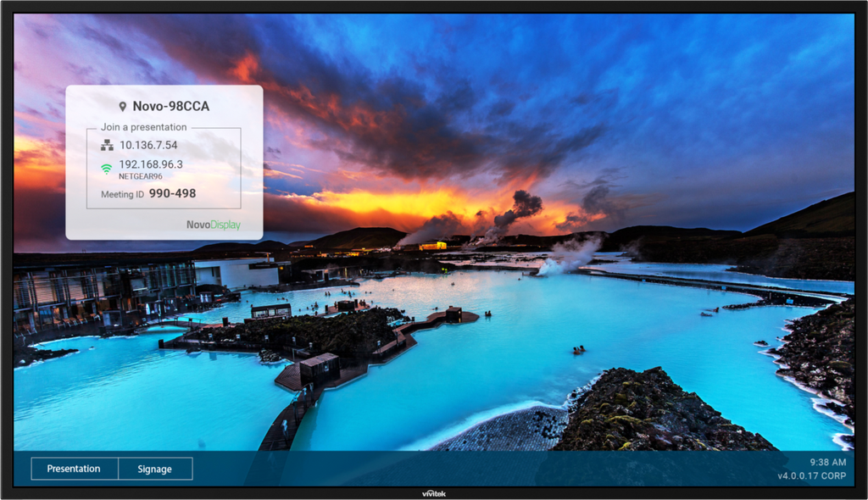Click the green Wi-Fi signal icon
This screenshot has width=868, height=500.
pos(107,169)
